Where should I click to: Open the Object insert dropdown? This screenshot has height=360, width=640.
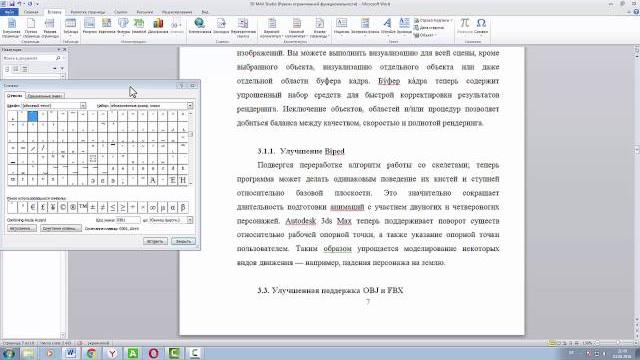click(425, 35)
